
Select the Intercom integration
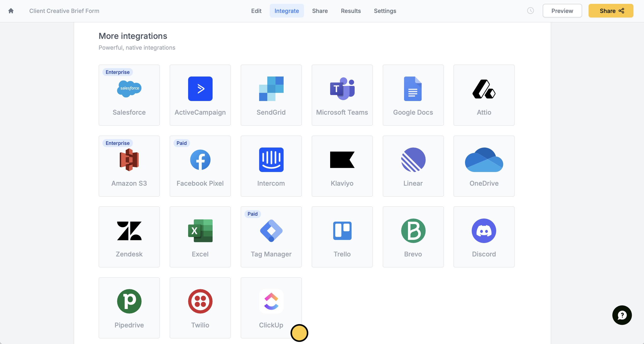271,166
